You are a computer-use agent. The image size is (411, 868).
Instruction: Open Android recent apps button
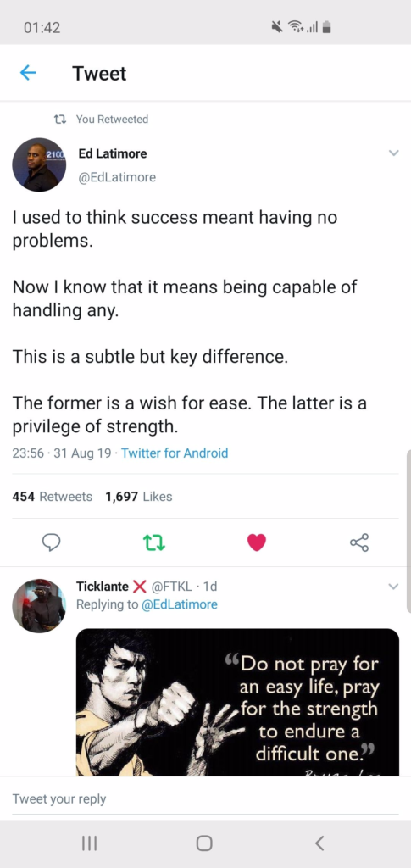click(89, 843)
